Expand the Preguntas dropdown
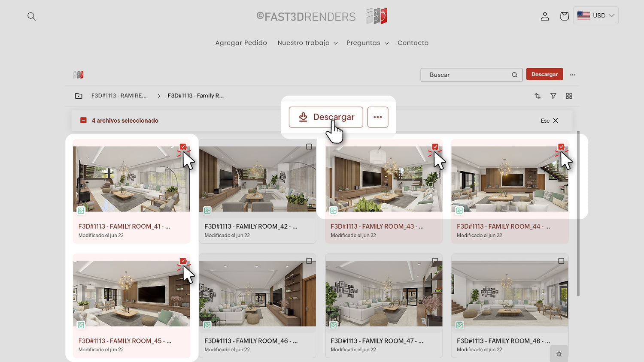The image size is (644, 362). click(x=367, y=43)
